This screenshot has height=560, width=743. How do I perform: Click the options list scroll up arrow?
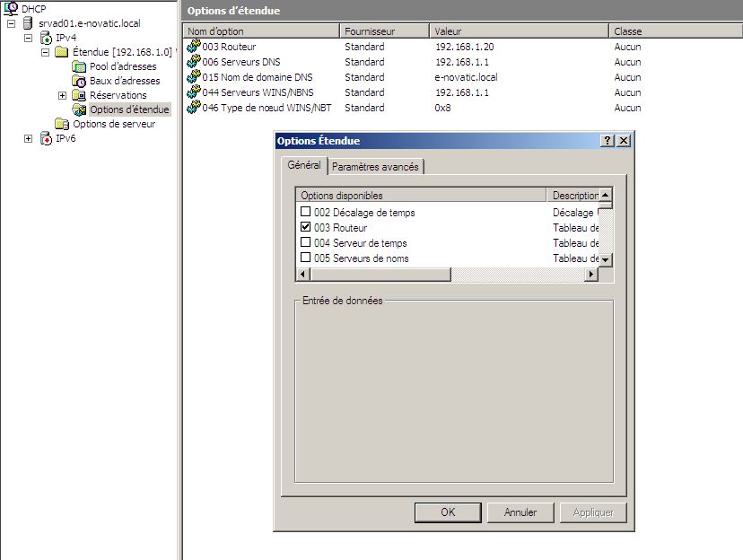(x=606, y=196)
